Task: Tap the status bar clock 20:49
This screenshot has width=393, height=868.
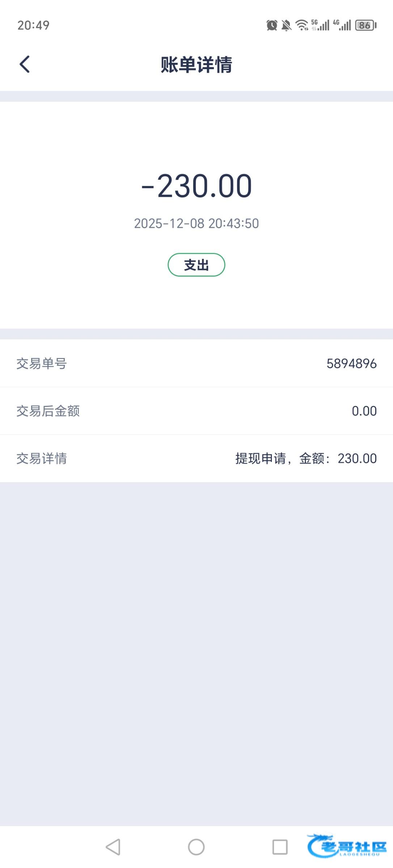Action: 33,25
